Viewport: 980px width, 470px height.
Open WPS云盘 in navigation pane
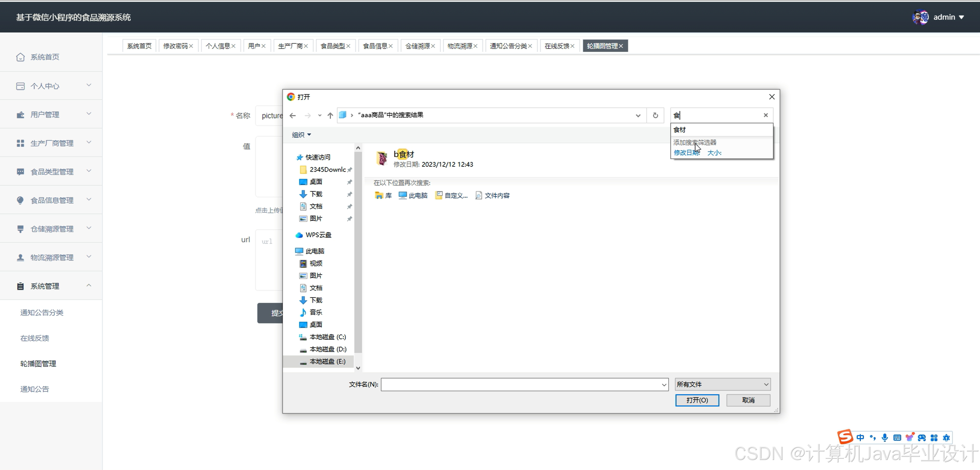pyautogui.click(x=318, y=235)
